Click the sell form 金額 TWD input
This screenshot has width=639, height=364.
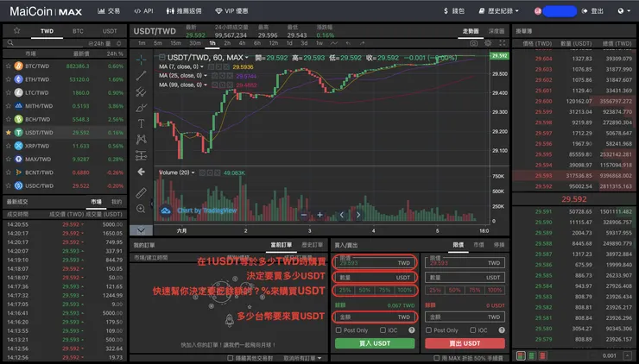(465, 317)
